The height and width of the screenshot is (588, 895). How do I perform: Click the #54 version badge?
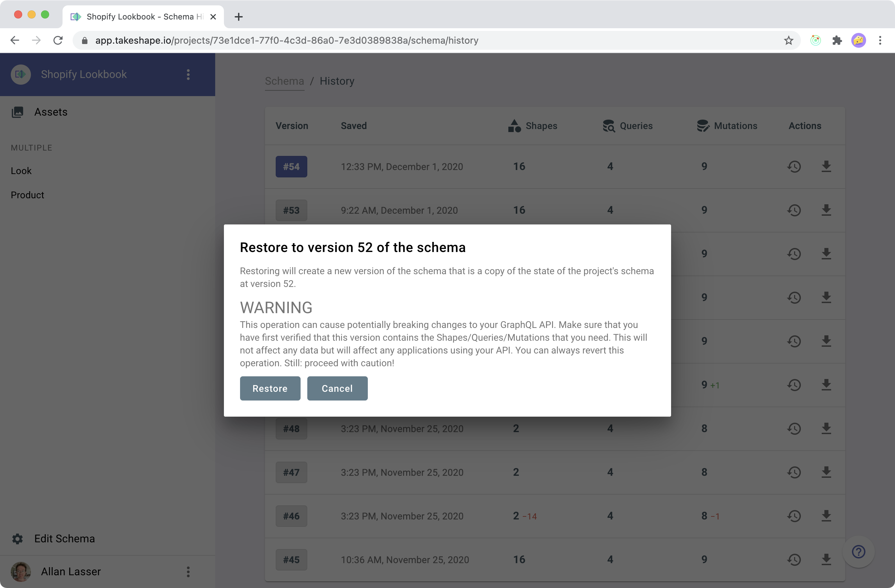point(291,166)
